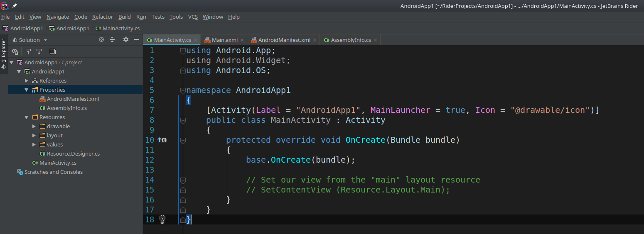Open the Refactor menu
644x234 pixels.
103,17
